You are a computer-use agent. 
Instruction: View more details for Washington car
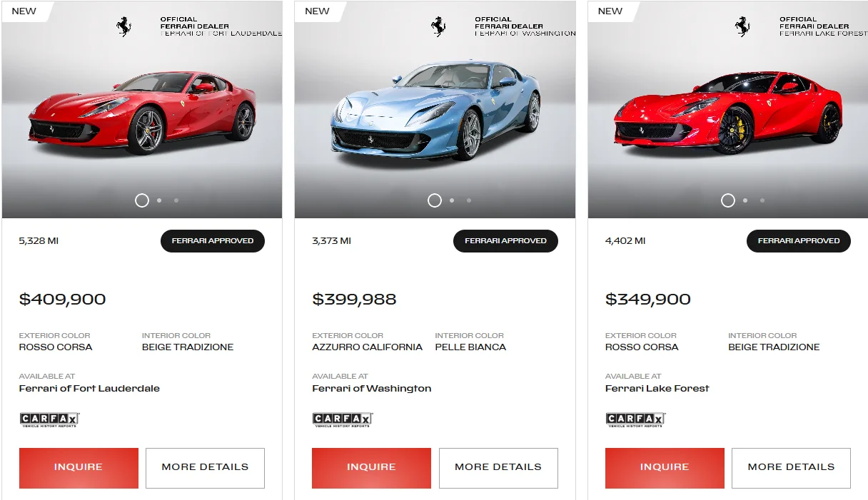(498, 468)
